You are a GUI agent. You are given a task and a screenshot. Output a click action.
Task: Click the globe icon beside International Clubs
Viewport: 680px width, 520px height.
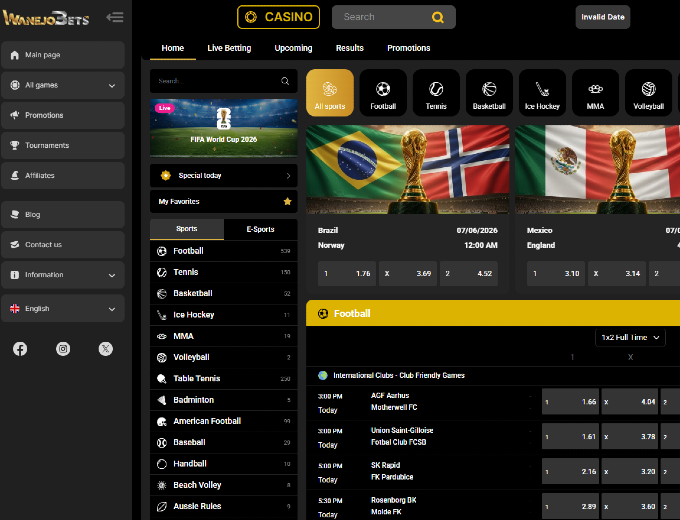pyautogui.click(x=323, y=375)
